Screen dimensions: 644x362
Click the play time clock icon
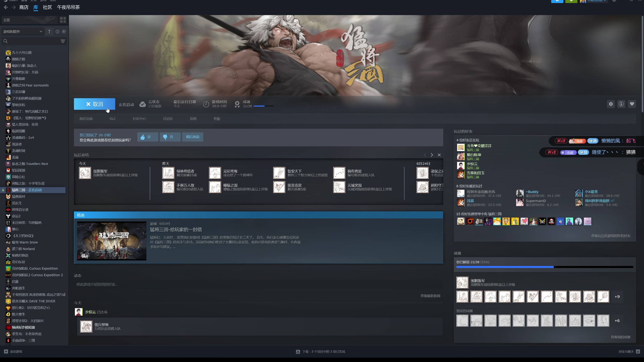coord(206,104)
